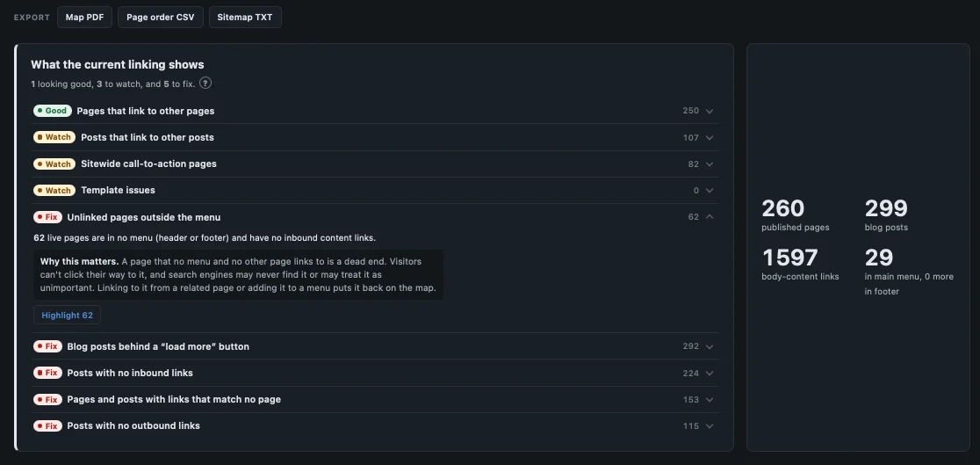Expand Posts with no inbound links chevron
Screen dimensions: 980x465
pyautogui.click(x=710, y=373)
